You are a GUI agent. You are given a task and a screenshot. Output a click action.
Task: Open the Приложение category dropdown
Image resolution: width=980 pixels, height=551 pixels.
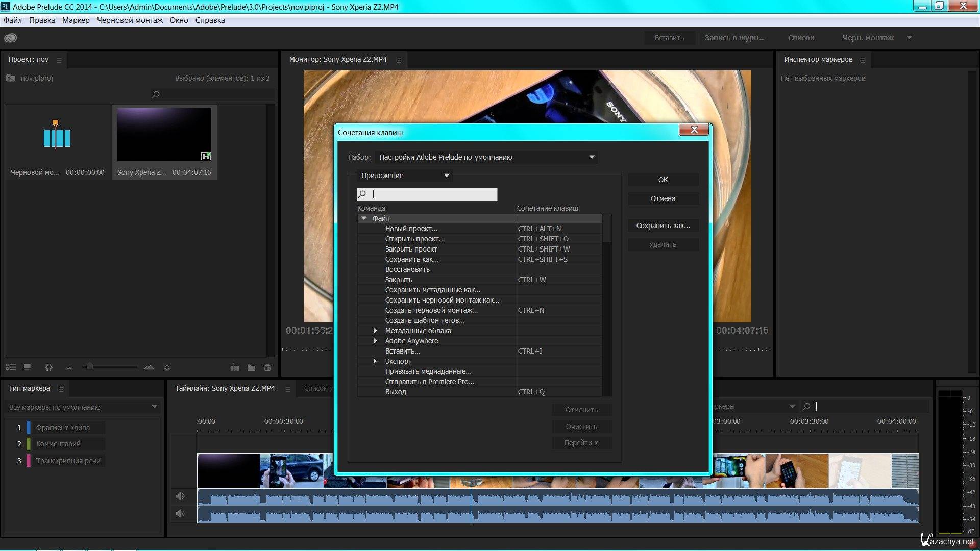(x=405, y=176)
